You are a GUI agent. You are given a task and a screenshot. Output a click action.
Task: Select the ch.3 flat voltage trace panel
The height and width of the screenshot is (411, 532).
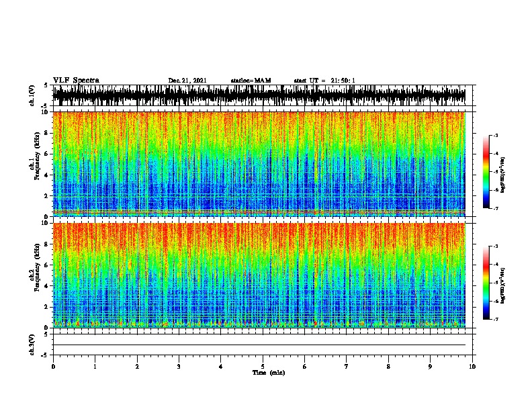click(263, 345)
